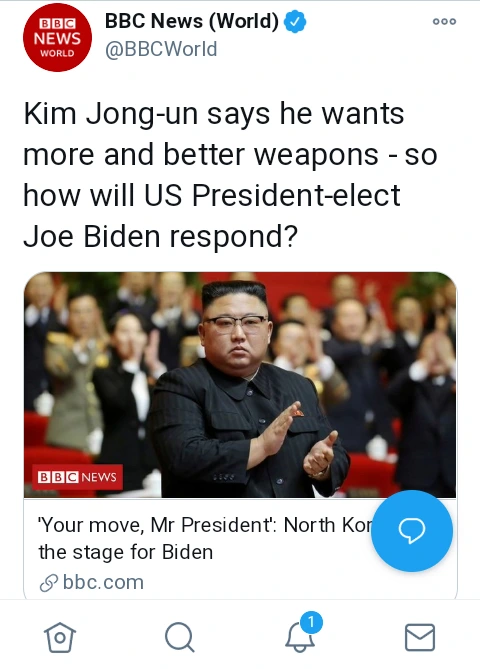Go to the Home tab icon
The image size is (480, 669).
(x=60, y=637)
